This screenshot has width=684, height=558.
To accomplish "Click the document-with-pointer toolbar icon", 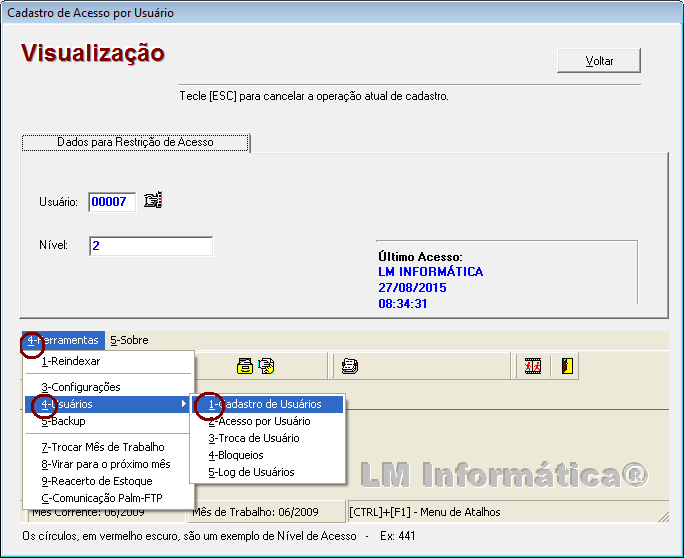I will pos(266,366).
